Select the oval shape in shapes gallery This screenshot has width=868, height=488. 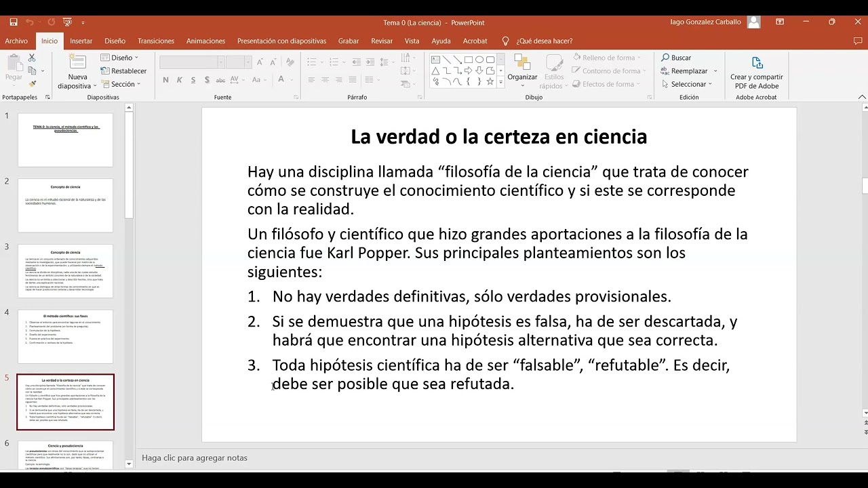point(479,60)
